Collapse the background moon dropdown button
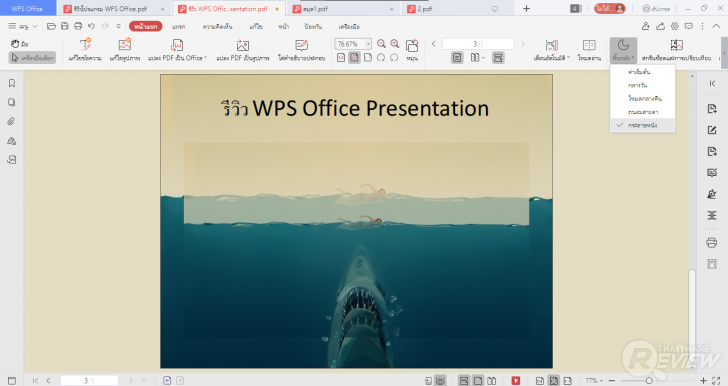Image resolution: width=728 pixels, height=386 pixels. point(623,50)
